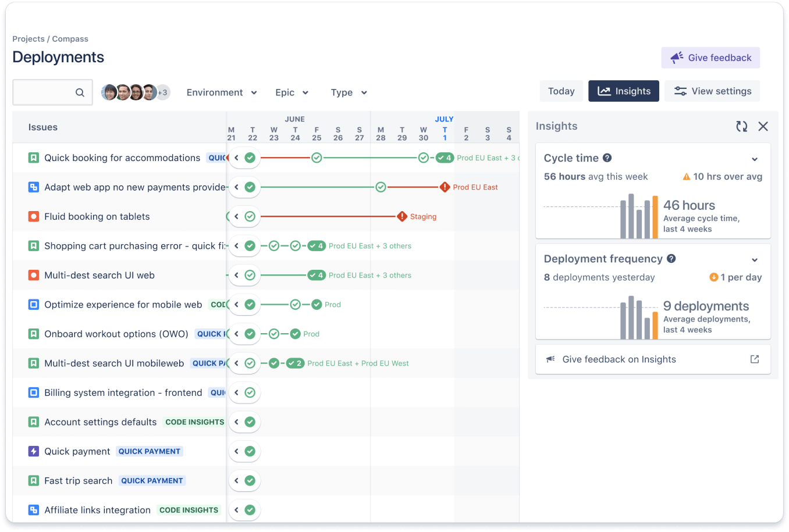Collapse the Cycle time insight card
The image size is (789, 532).
(x=755, y=159)
